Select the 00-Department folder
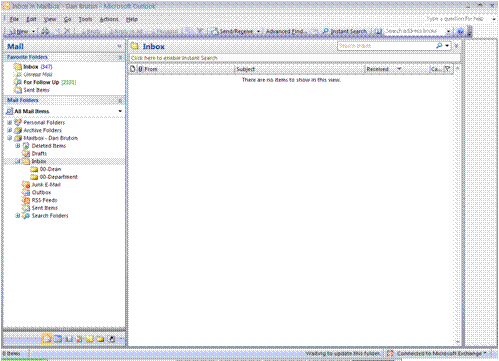 point(58,177)
